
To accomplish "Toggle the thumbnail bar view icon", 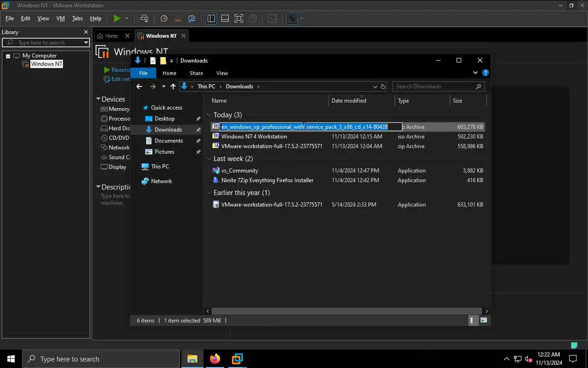I will pyautogui.click(x=225, y=18).
